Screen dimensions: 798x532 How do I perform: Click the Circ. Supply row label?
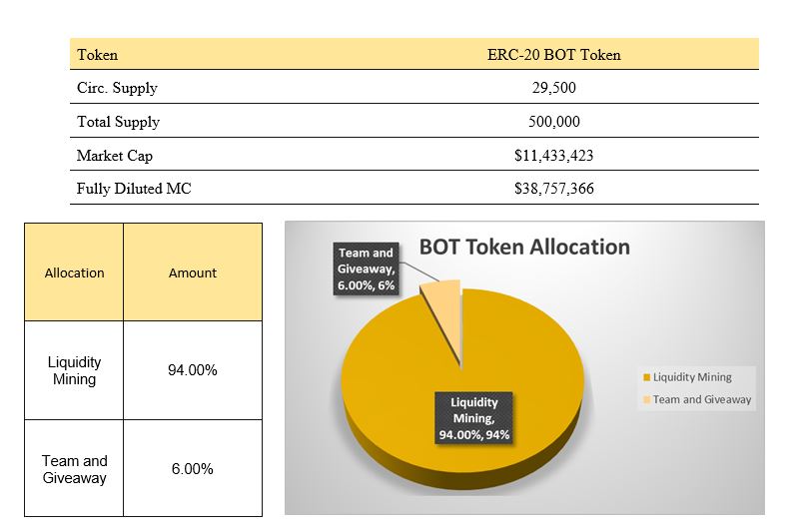(117, 88)
